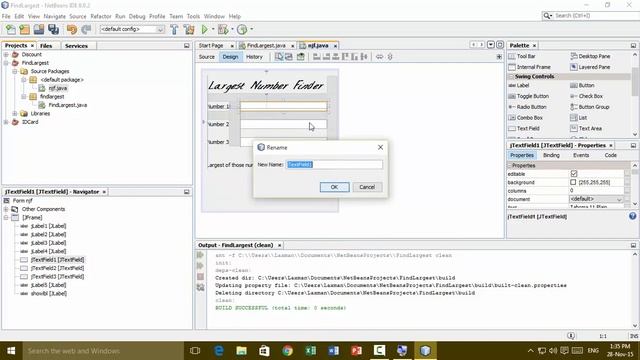The width and height of the screenshot is (640, 360).
Task: Expand Other Components in Navigator
Action: pos(6,209)
